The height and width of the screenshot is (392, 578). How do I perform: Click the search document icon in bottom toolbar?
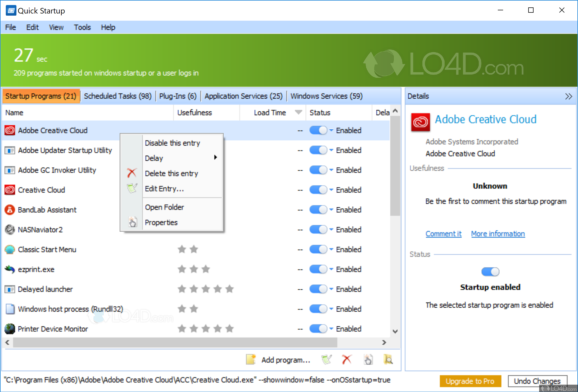click(x=388, y=360)
